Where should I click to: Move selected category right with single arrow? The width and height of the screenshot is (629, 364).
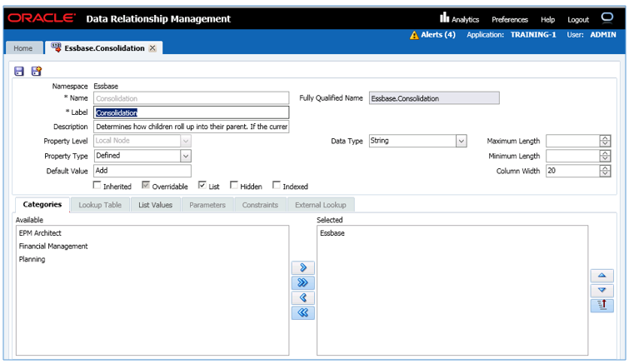pos(303,267)
